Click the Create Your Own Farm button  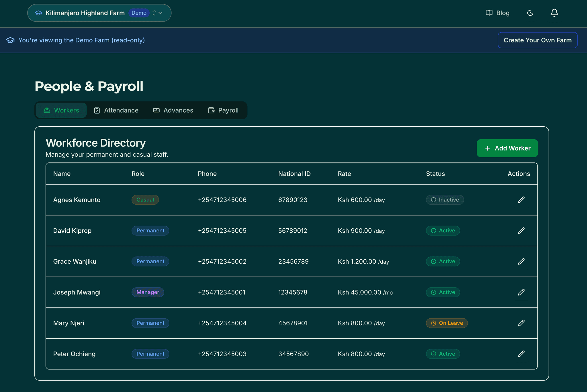537,40
